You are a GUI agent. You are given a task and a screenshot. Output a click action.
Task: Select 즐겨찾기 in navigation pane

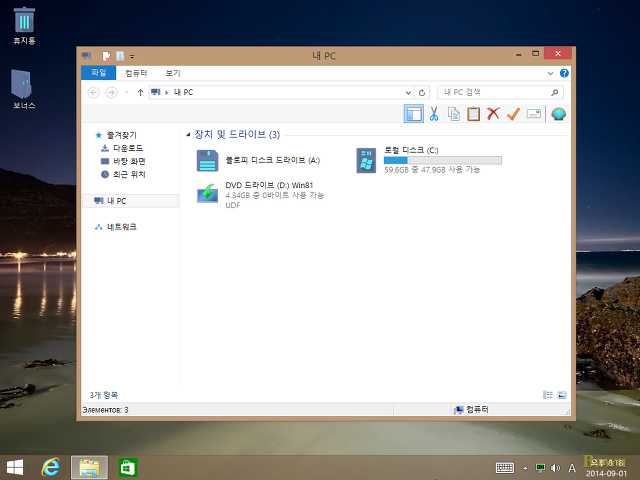click(122, 135)
